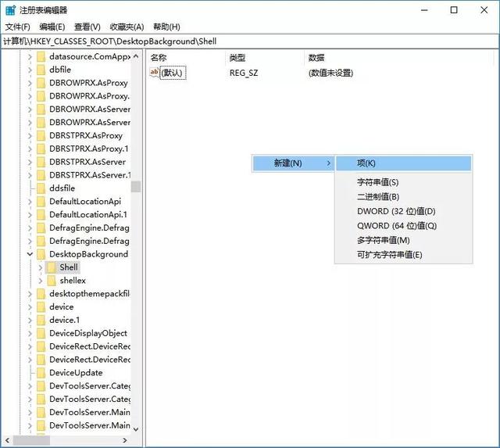The image size is (500, 448).
Task: Click the vertical scrollbar thumb in tree
Action: 136,187
